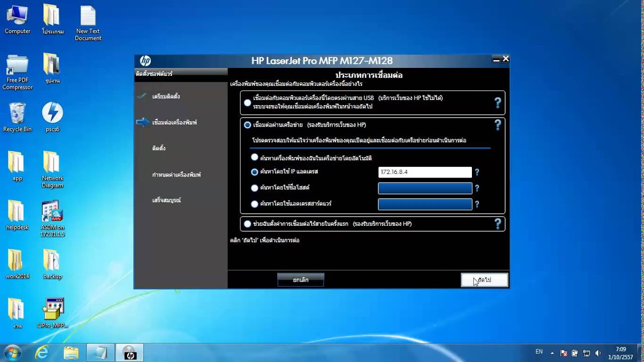Image resolution: width=644 pixels, height=362 pixels.
Task: Open the Recycle Bin
Action: (18, 117)
